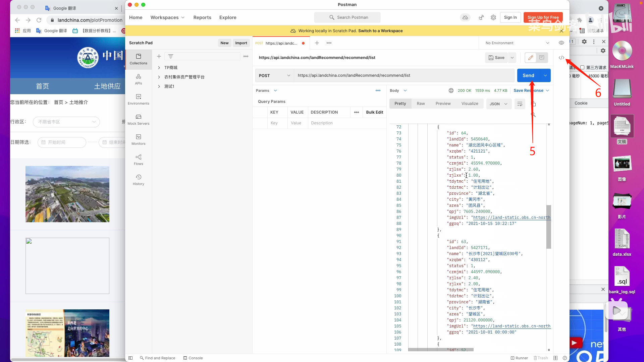
Task: Expand the 测试1 collection
Action: 159,86
